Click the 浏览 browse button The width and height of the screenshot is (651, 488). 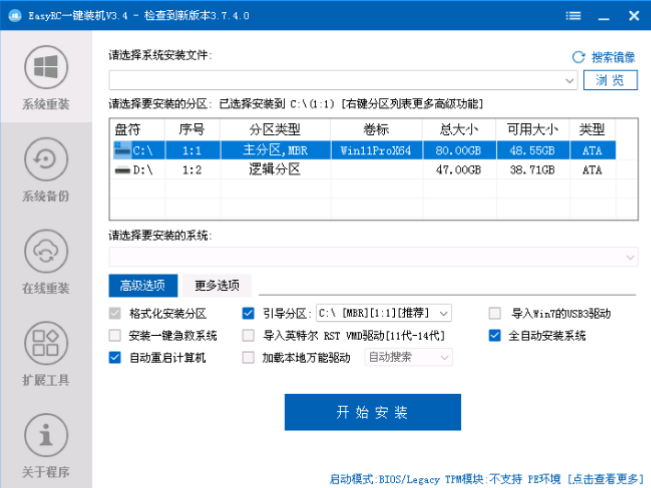click(610, 80)
